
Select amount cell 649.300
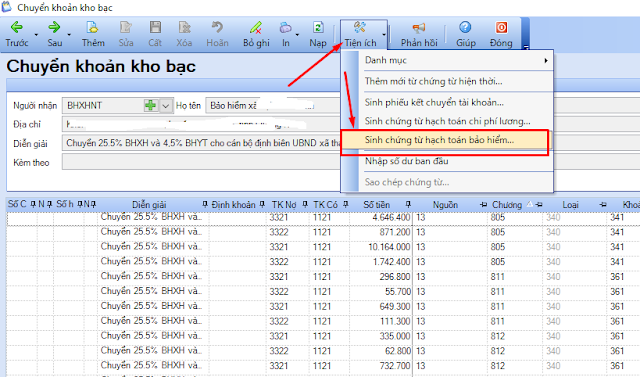tap(380, 306)
